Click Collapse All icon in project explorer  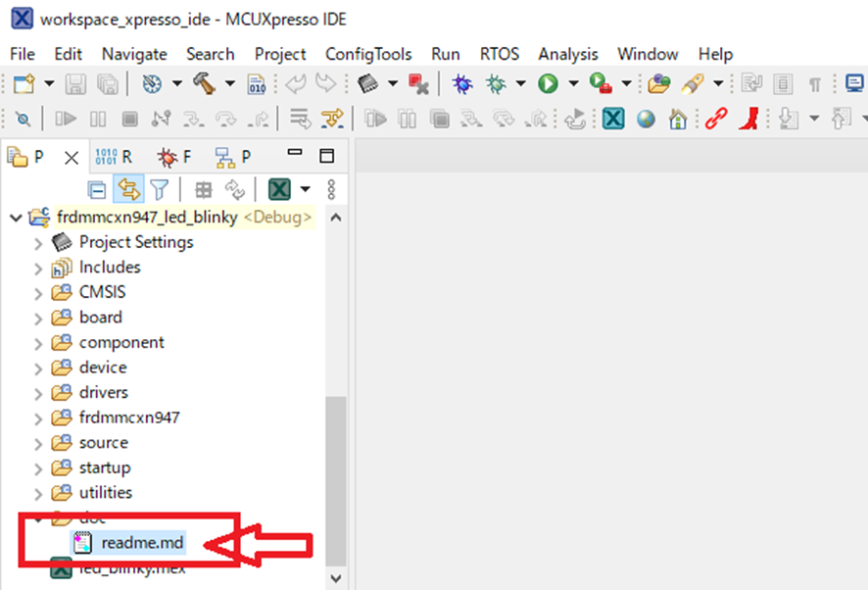[x=97, y=190]
